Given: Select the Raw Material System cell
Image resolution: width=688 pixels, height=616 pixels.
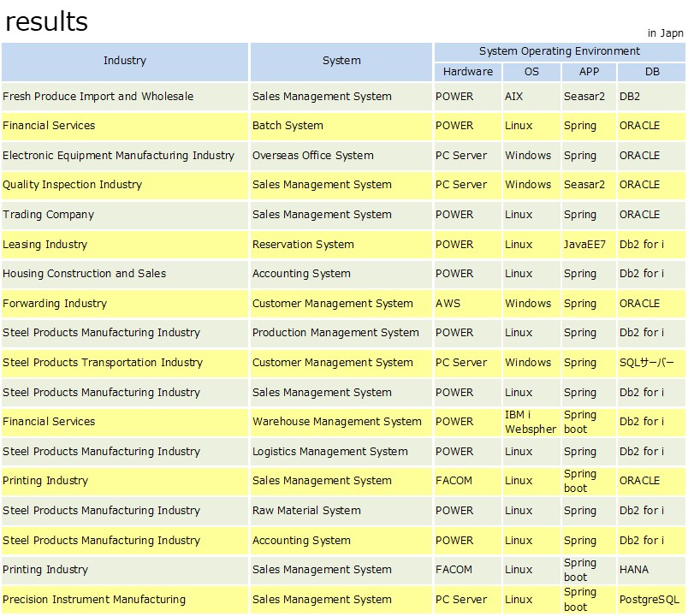Looking at the screenshot, I should click(341, 511).
